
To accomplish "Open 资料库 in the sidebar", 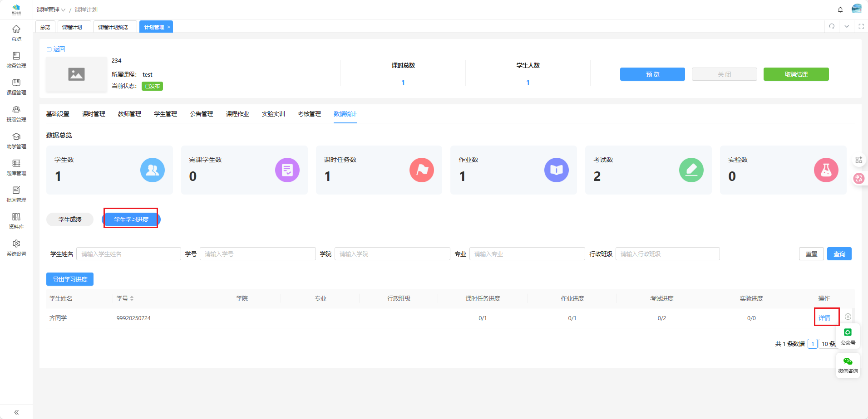I will [16, 220].
